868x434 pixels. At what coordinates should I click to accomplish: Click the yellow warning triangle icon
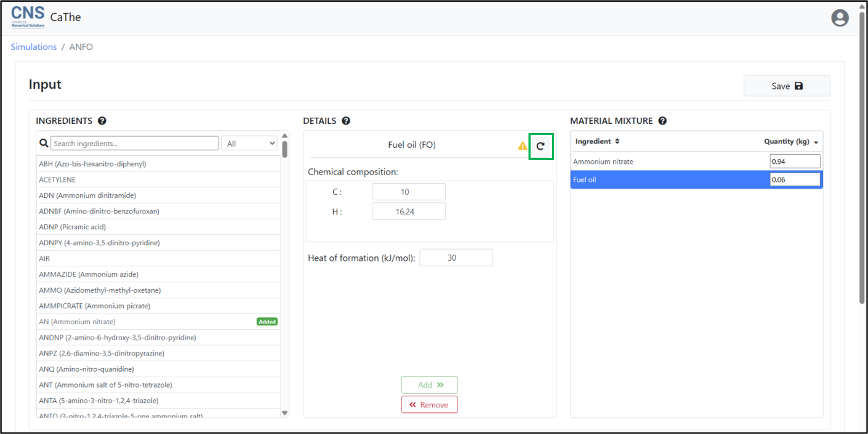click(522, 146)
